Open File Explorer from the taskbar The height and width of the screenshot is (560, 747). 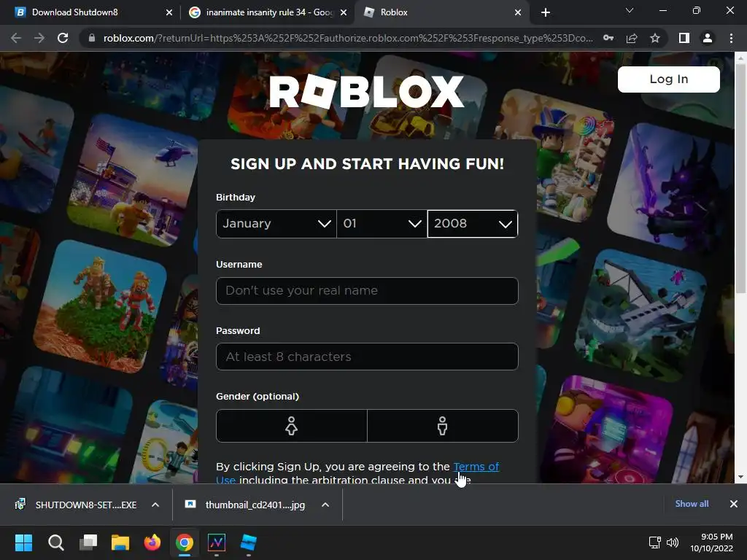(x=120, y=542)
